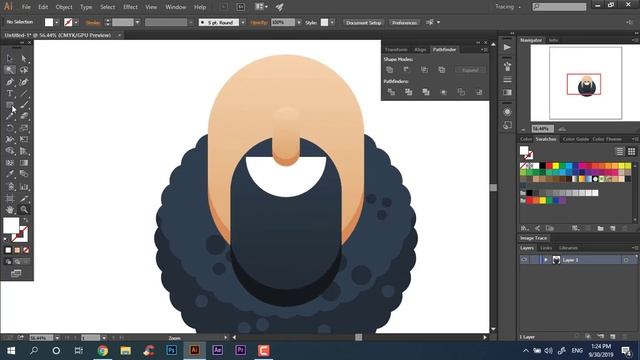Open stroke color dropdown in control bar
Image resolution: width=640 pixels, height=360 pixels.
point(76,22)
